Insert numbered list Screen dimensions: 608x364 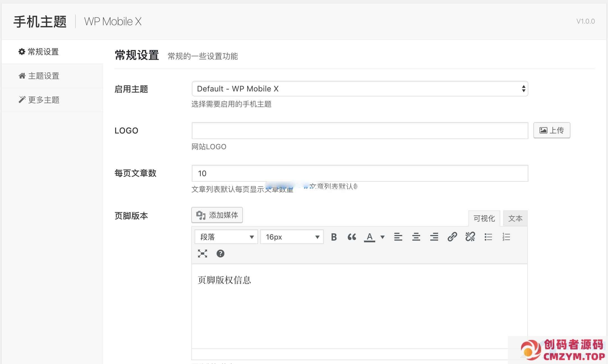pos(506,237)
